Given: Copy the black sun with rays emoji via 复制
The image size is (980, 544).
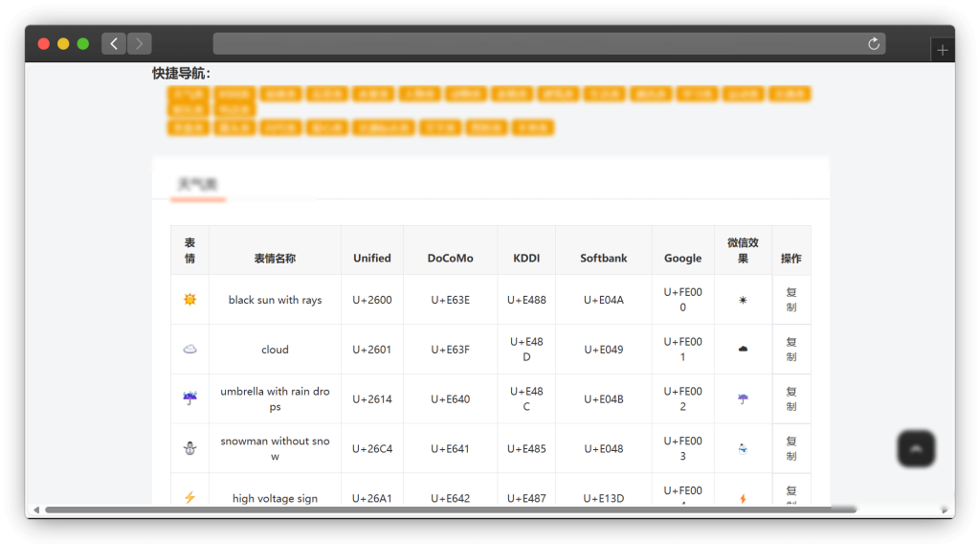Looking at the screenshot, I should (x=791, y=300).
